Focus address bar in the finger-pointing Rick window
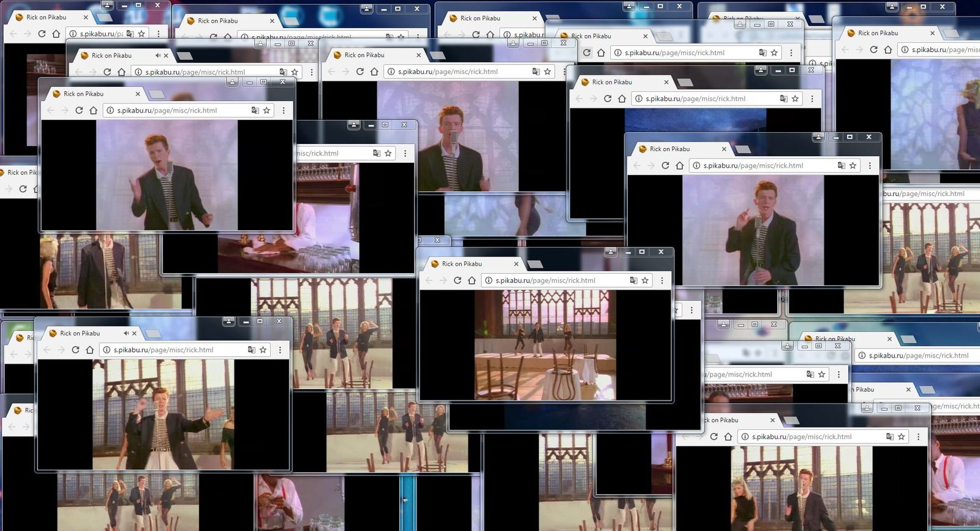Viewport: 980px width, 531px height. point(775,165)
